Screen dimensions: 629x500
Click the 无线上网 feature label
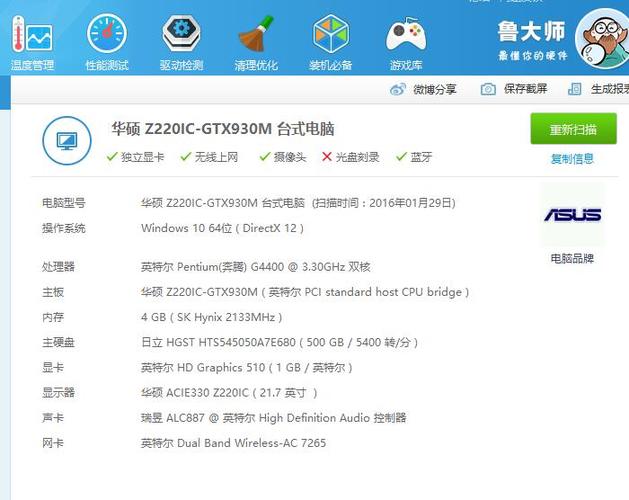pyautogui.click(x=217, y=157)
